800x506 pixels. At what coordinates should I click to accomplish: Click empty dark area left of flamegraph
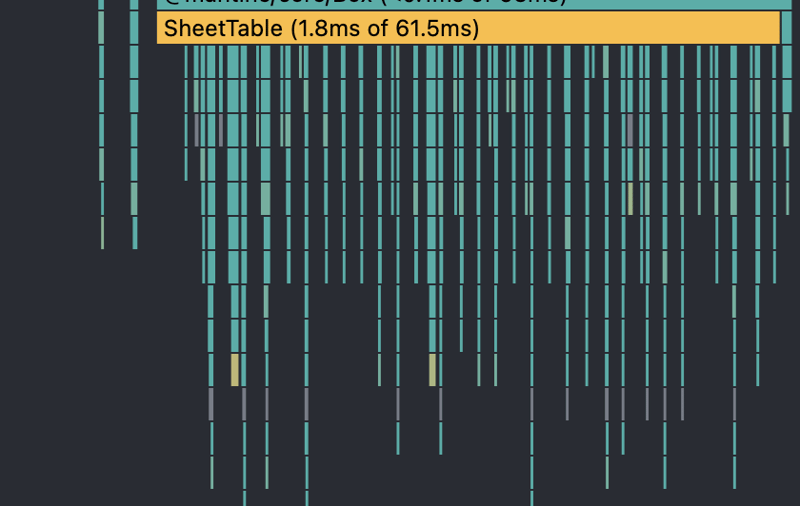click(x=50, y=300)
